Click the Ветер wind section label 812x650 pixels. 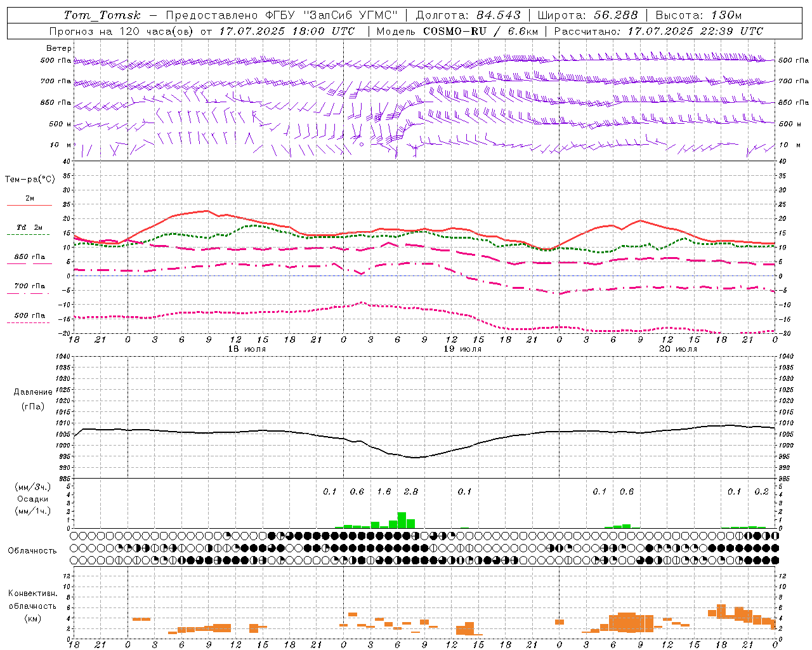59,48
